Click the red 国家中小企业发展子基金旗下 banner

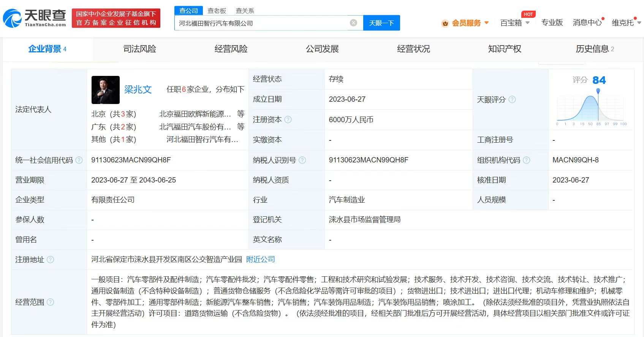click(x=116, y=18)
